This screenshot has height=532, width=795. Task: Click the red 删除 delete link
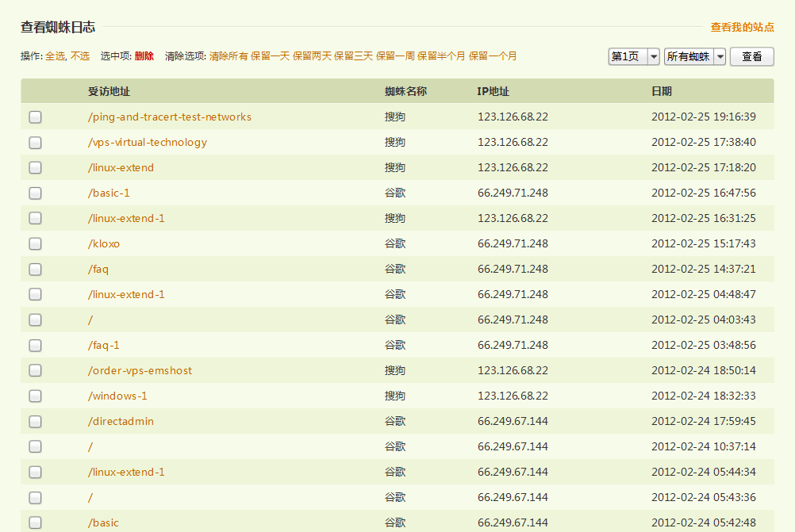click(144, 56)
